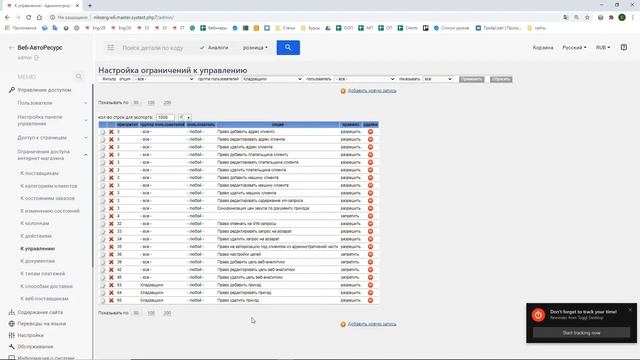Screen dimensions: 640x360
Task: Click the blue search magnifier button
Action: [288, 47]
